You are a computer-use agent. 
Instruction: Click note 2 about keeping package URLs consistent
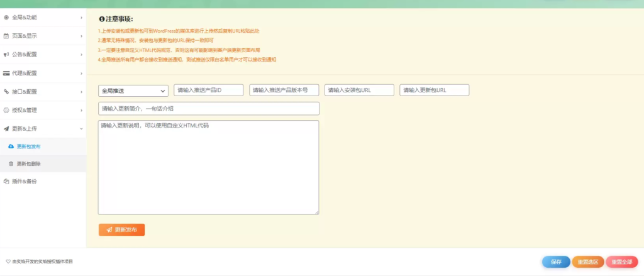click(x=156, y=40)
